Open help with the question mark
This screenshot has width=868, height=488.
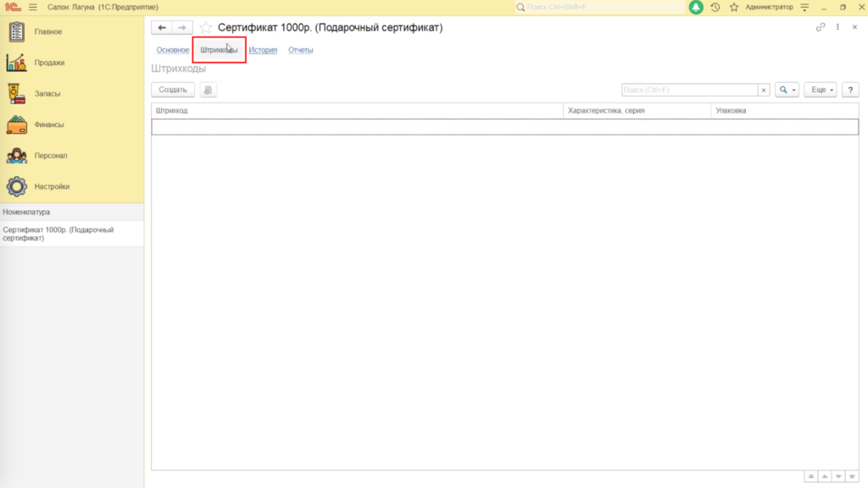click(x=850, y=90)
